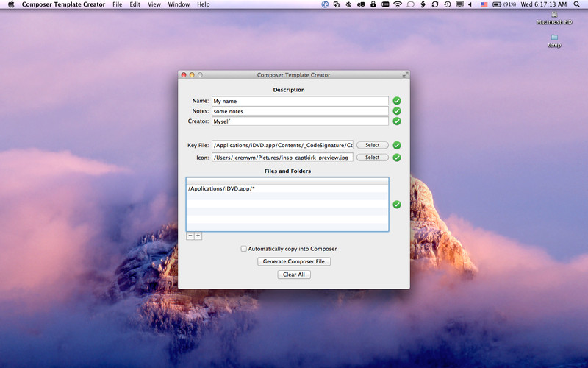The image size is (588, 368).
Task: Enable Automatically copy into Composer checkbox
Action: click(x=244, y=249)
